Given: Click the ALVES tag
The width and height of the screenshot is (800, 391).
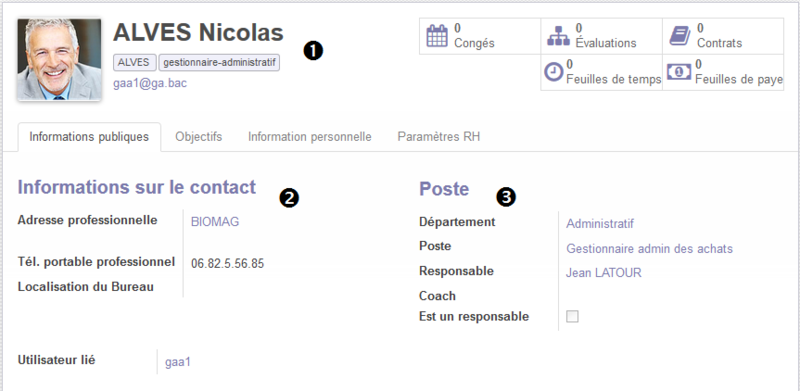Looking at the screenshot, I should (134, 63).
